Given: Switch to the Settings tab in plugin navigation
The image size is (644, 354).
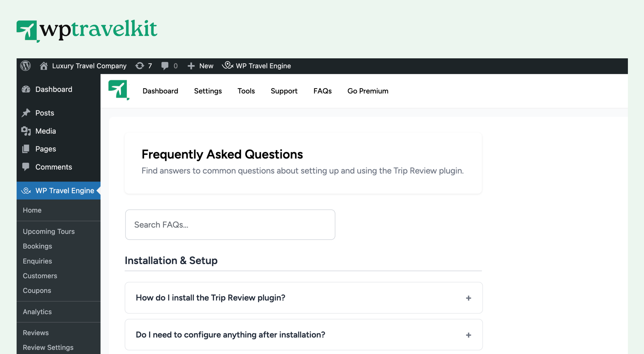Looking at the screenshot, I should 208,91.
